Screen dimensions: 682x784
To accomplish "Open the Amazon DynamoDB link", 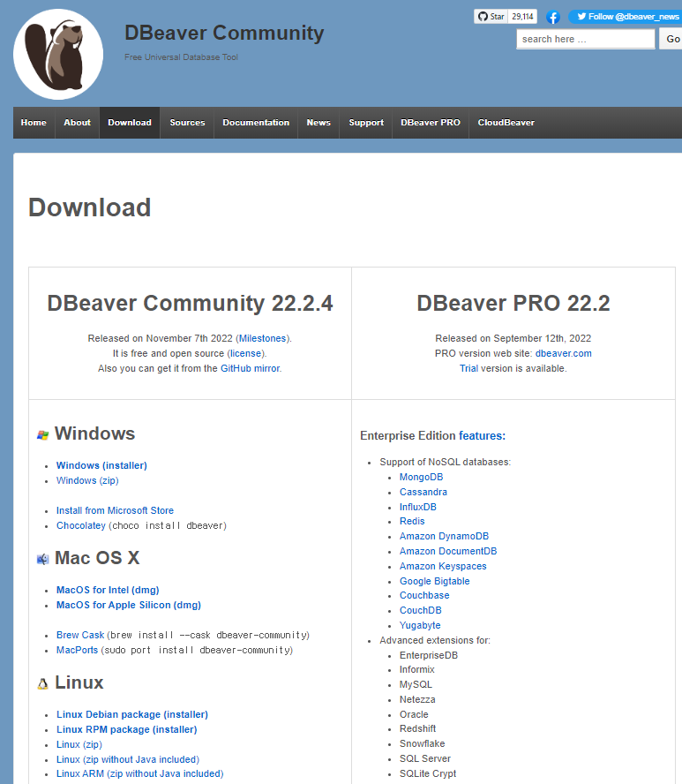I will coord(444,536).
